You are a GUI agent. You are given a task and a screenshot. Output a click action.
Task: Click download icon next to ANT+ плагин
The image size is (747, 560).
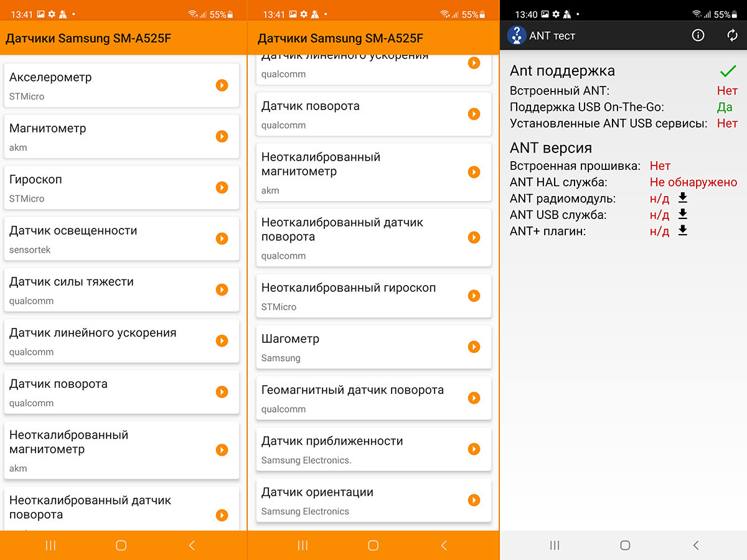(682, 231)
